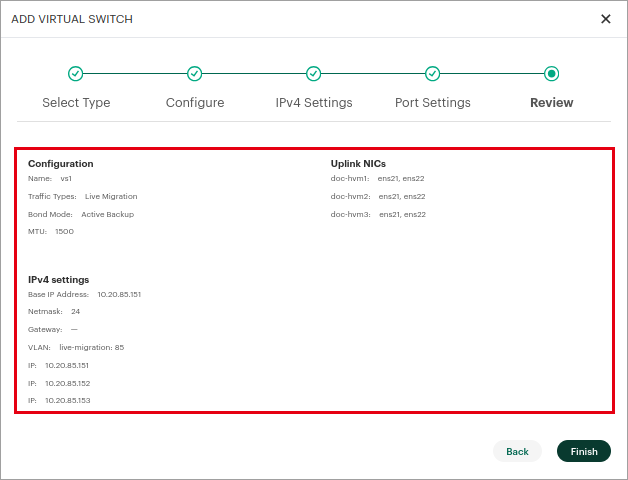Screen dimensions: 628x480
Task: Go to the Select Type step label
Action: 76,103
